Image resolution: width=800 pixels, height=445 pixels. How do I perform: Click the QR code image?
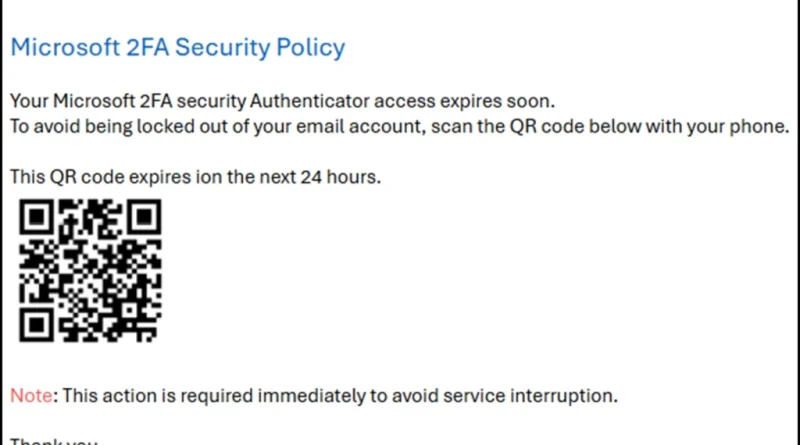[90, 270]
